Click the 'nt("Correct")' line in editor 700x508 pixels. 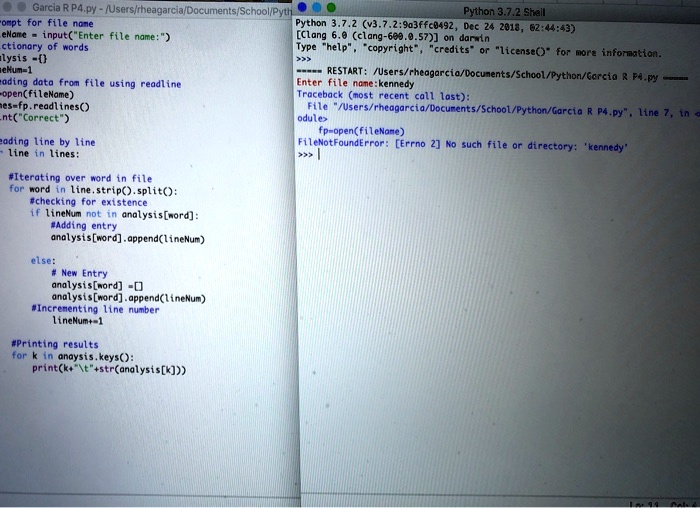tap(35, 118)
